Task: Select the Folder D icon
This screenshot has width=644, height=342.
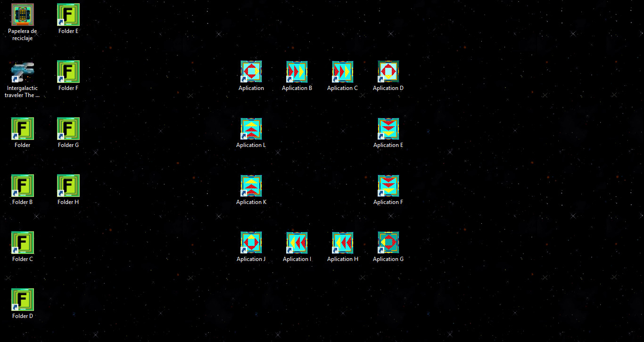Action: pyautogui.click(x=23, y=300)
